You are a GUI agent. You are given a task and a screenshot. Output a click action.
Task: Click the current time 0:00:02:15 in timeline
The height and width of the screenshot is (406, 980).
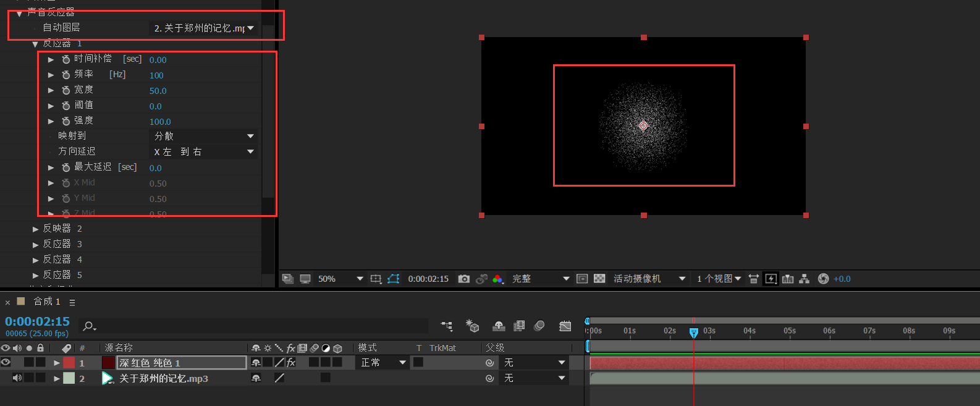(x=38, y=321)
